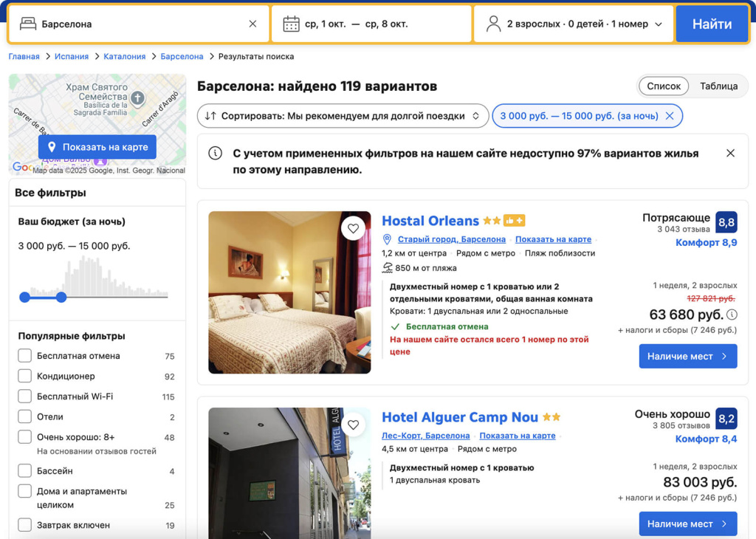Click the info icon in the filter notice
The image size is (756, 539).
pyautogui.click(x=215, y=154)
